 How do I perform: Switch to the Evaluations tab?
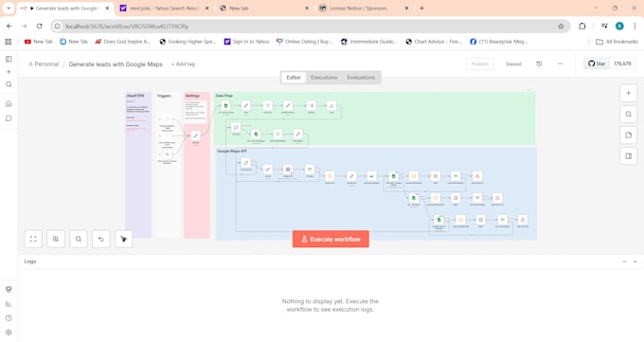point(361,78)
